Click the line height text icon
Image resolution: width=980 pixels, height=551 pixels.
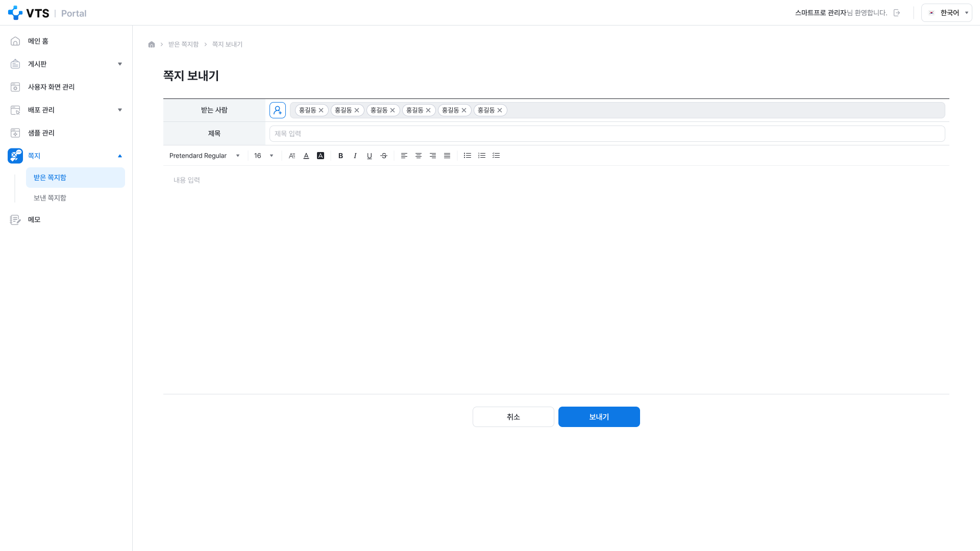click(x=292, y=156)
